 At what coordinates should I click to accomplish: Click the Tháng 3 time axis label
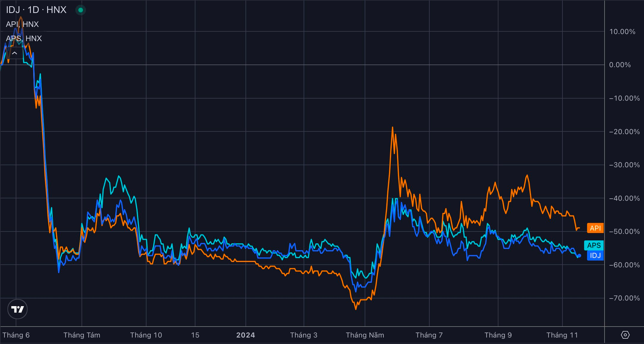coord(304,335)
